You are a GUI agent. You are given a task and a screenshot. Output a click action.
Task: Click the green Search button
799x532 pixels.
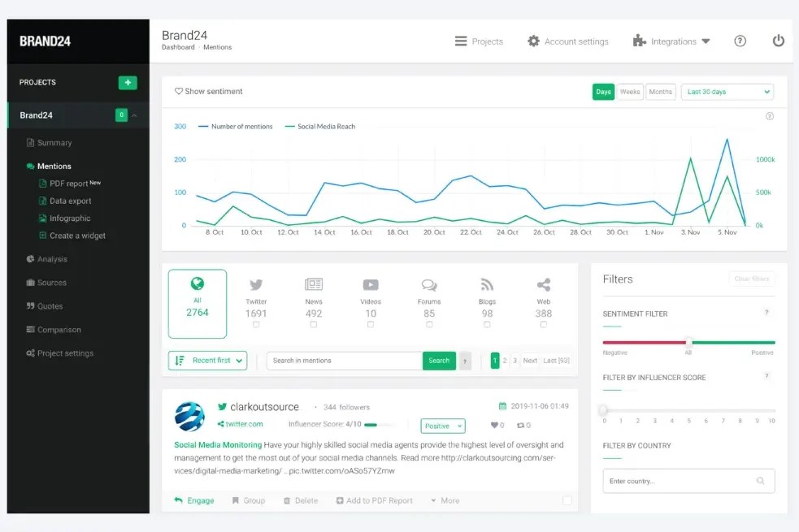click(439, 361)
